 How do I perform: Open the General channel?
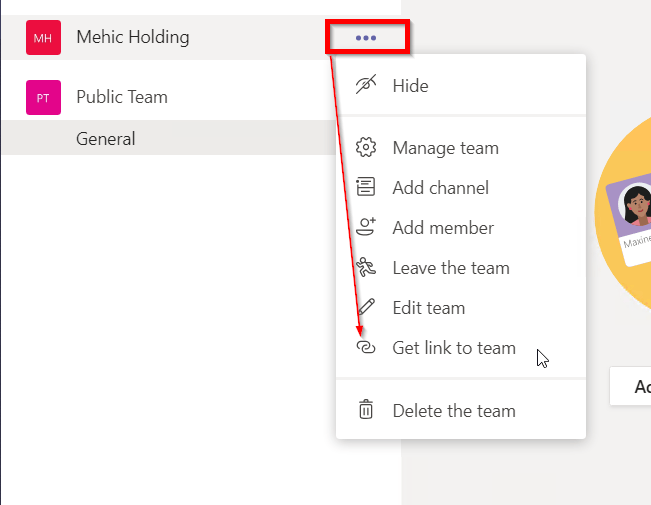coord(106,139)
